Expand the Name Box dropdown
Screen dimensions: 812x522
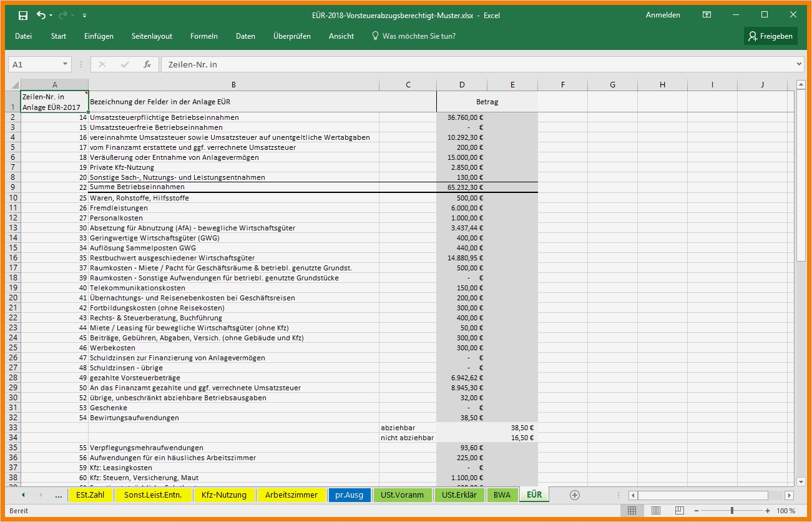click(x=66, y=64)
